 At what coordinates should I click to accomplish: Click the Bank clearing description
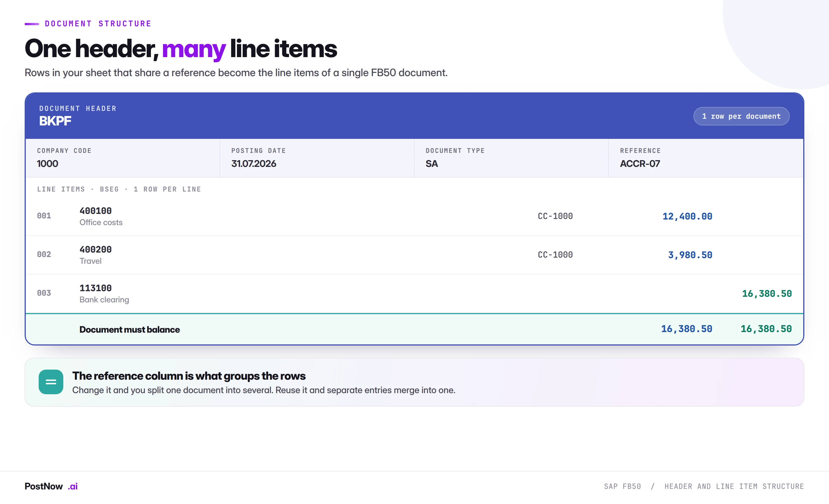(104, 300)
